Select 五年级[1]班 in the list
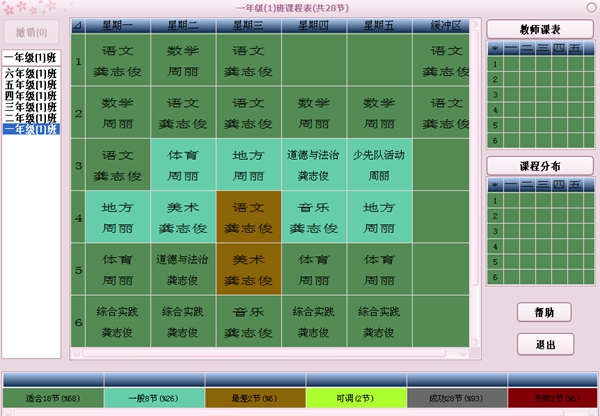The image size is (600, 416). coord(31,84)
